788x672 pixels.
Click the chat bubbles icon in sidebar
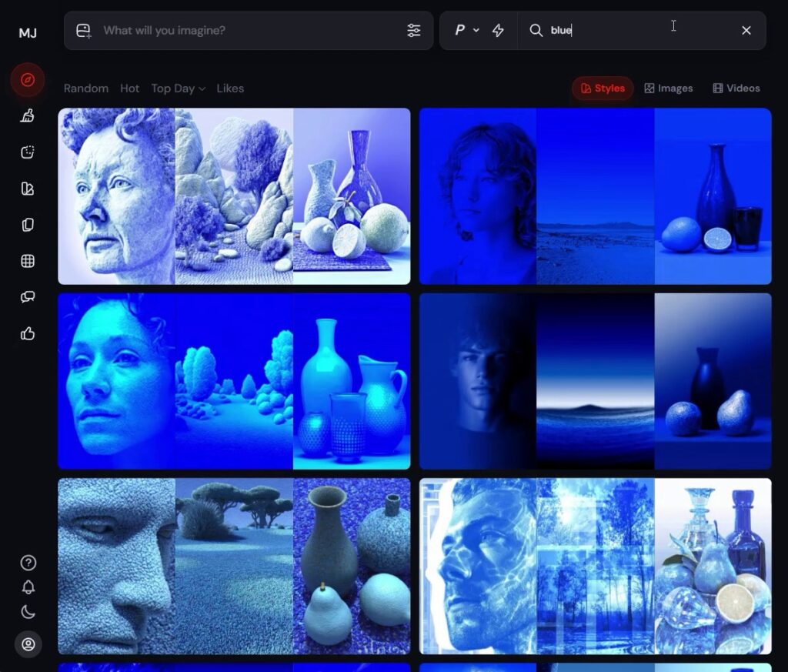pos(28,297)
